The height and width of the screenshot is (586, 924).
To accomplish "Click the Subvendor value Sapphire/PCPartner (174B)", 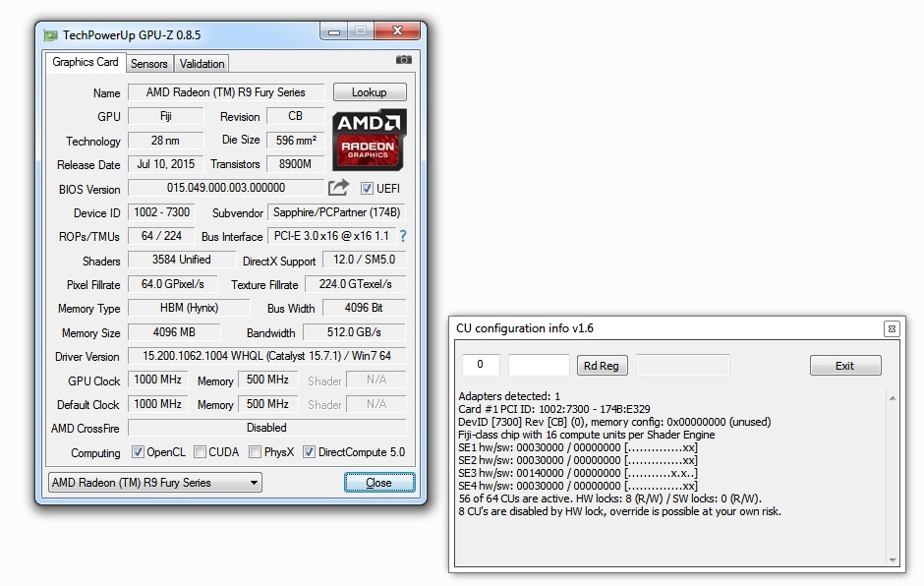I will [336, 212].
